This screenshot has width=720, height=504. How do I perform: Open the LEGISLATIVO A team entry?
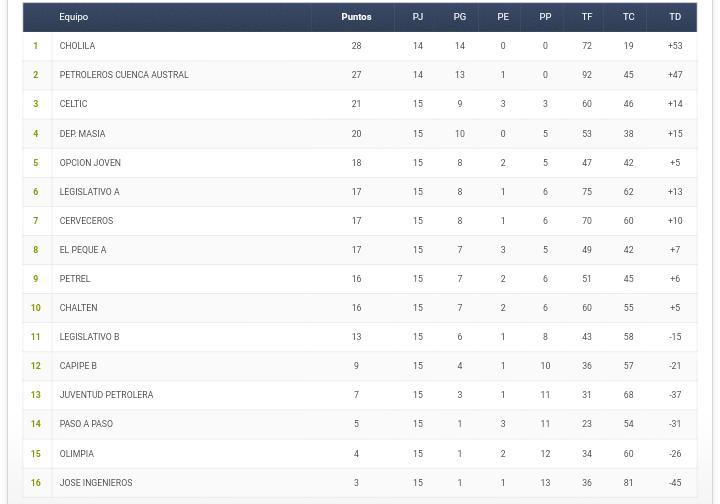pos(89,191)
